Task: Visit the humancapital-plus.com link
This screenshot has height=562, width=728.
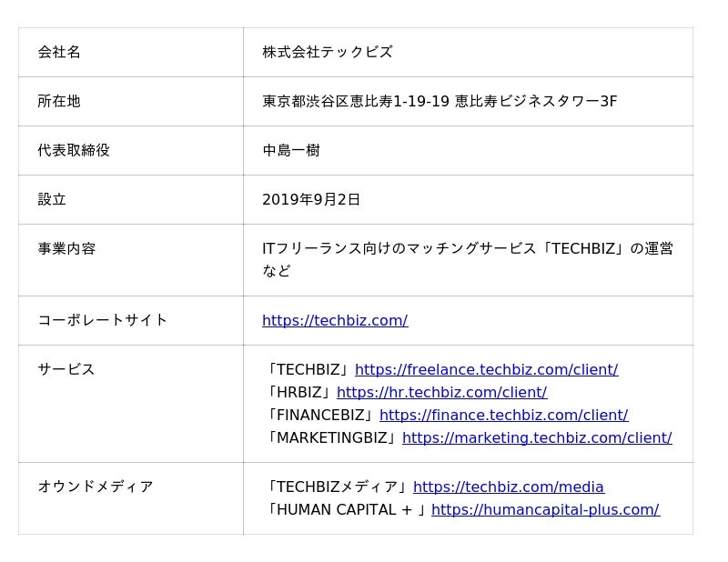Action: (545, 510)
